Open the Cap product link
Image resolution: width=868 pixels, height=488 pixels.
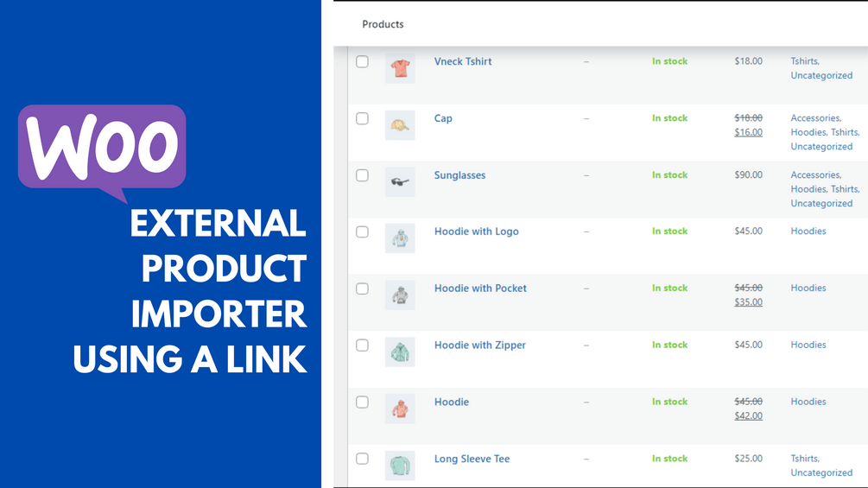click(x=443, y=118)
